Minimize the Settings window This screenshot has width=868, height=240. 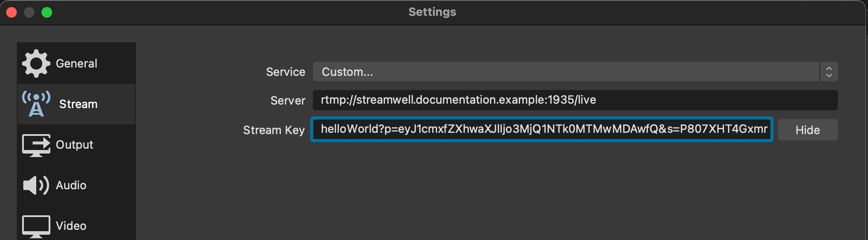click(29, 12)
